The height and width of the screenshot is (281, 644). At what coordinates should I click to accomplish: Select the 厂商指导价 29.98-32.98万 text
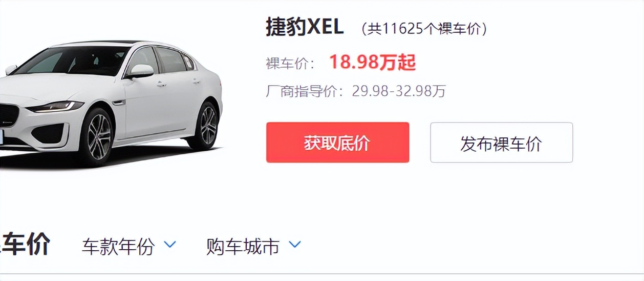pos(356,91)
